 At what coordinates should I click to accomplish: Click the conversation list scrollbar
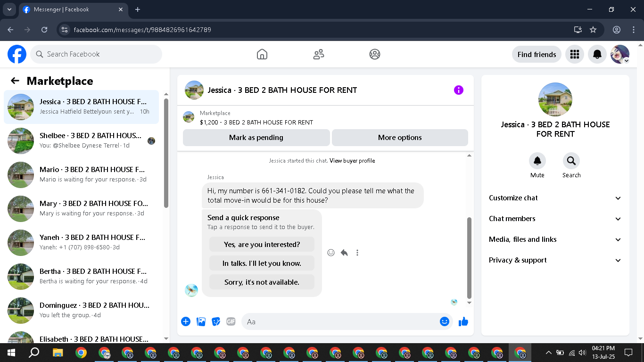(x=166, y=153)
